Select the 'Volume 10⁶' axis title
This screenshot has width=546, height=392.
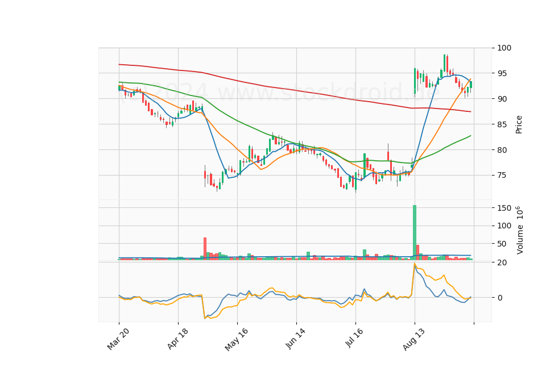(x=519, y=230)
